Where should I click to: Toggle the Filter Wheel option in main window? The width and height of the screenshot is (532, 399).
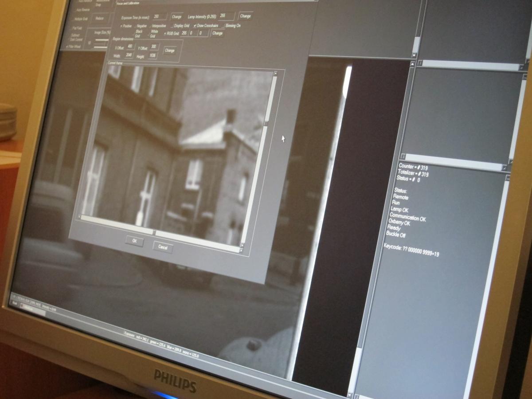(x=74, y=46)
